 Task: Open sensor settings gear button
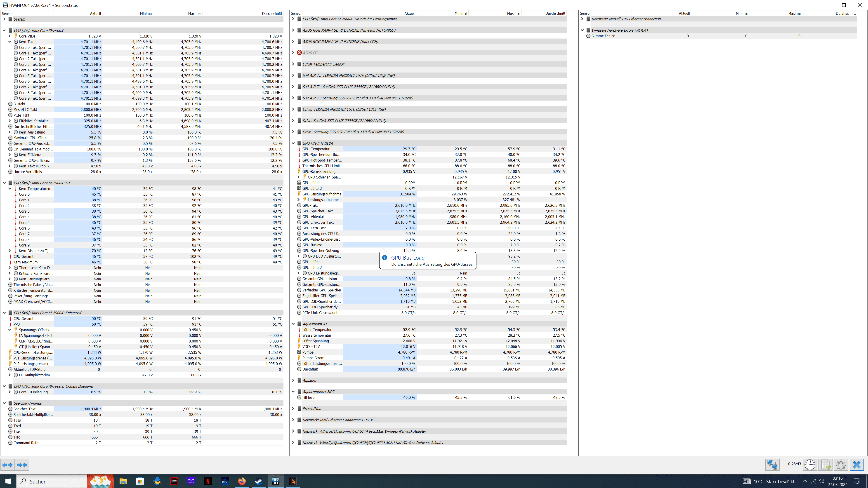pyautogui.click(x=841, y=465)
